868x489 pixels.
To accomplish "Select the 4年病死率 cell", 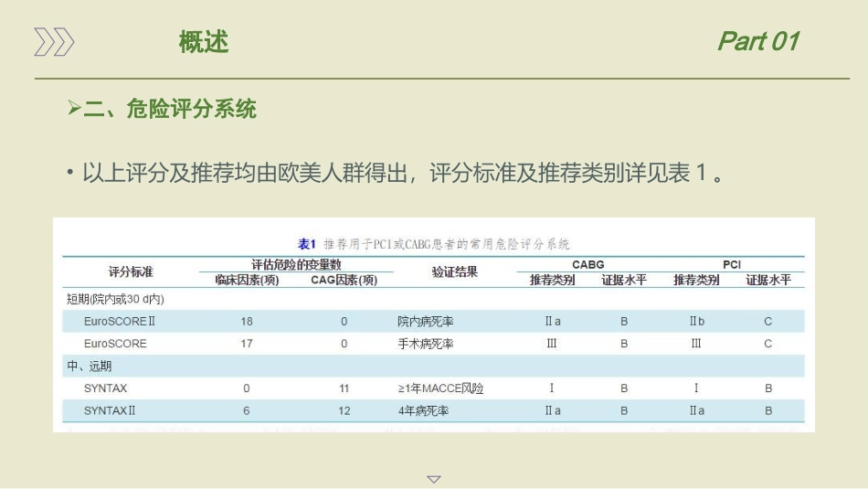I will [x=423, y=411].
